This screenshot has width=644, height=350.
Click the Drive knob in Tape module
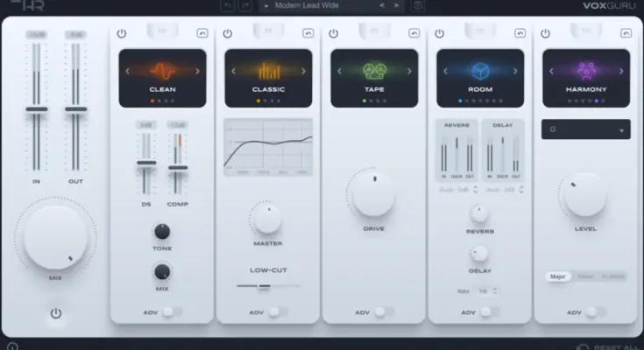[374, 193]
